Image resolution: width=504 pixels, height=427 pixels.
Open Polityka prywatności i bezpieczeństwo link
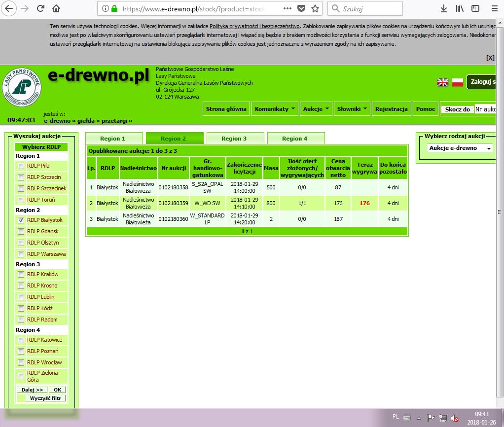click(x=254, y=26)
